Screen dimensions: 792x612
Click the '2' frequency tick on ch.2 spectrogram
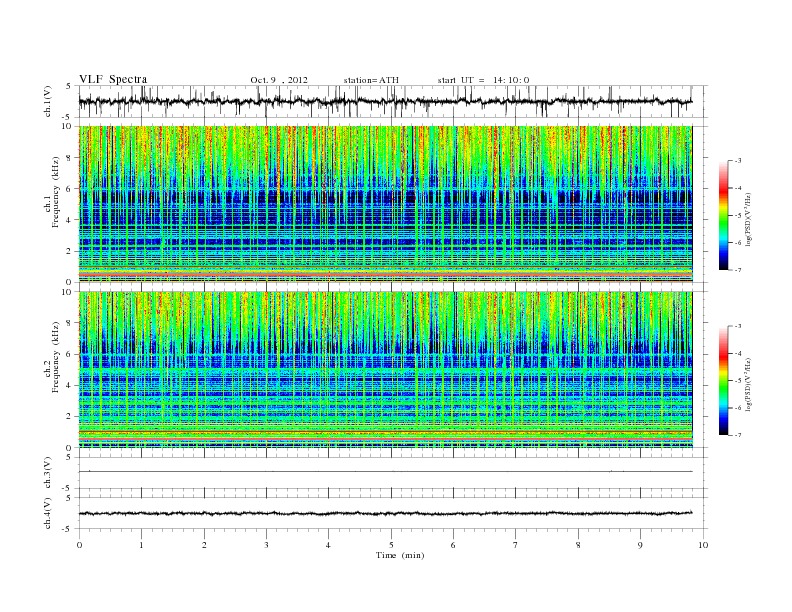click(x=69, y=417)
